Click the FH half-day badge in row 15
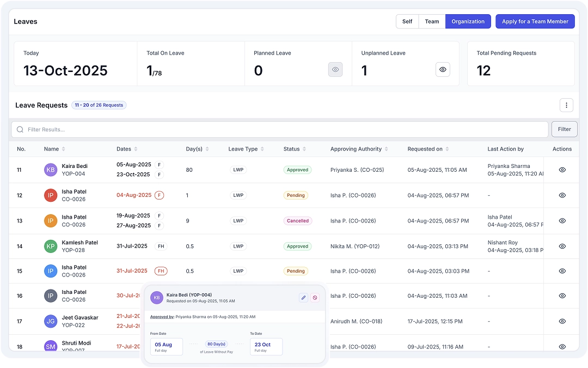Image resolution: width=588 pixels, height=368 pixels. 161,271
